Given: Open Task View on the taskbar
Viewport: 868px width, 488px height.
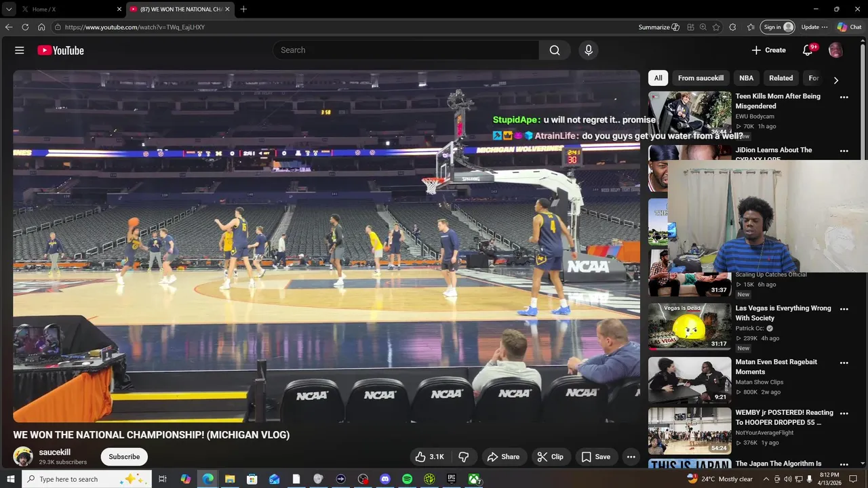Looking at the screenshot, I should pyautogui.click(x=163, y=479).
